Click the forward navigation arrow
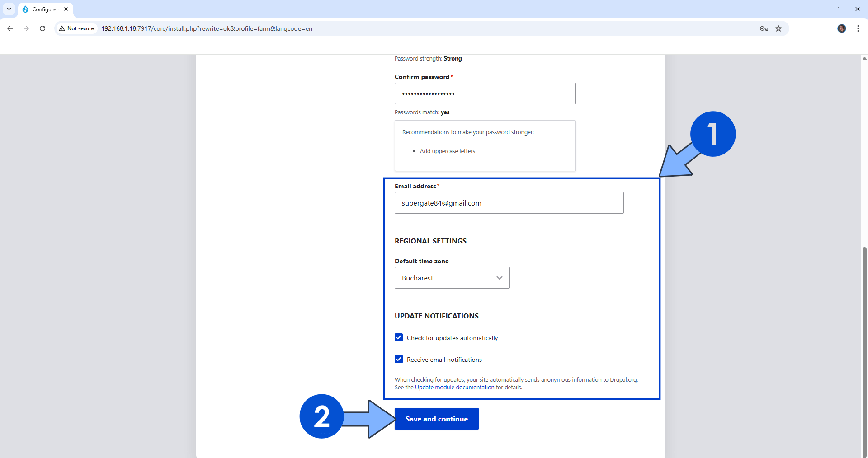 pos(26,28)
